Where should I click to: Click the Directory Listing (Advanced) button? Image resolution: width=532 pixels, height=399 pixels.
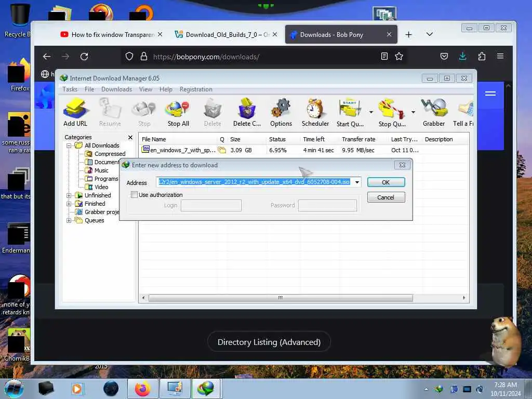coord(269,342)
